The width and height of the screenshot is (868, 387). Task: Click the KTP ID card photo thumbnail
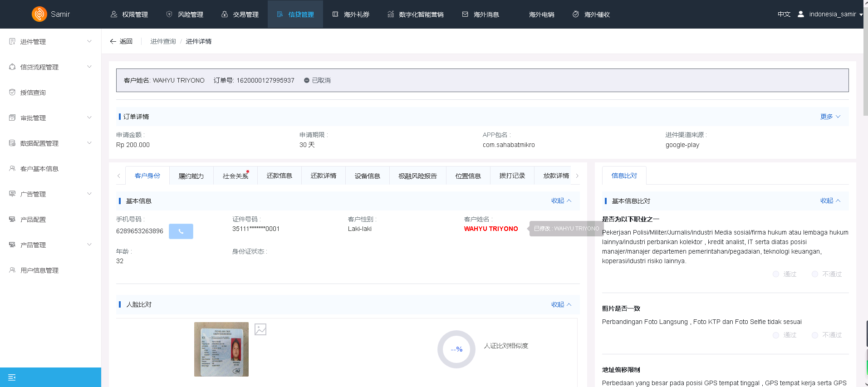click(x=221, y=349)
